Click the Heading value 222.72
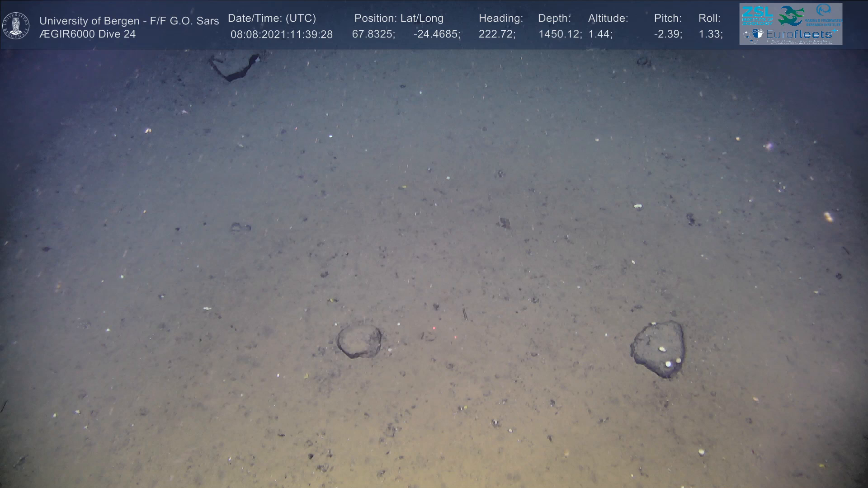Image resolution: width=868 pixels, height=488 pixels. click(x=497, y=34)
